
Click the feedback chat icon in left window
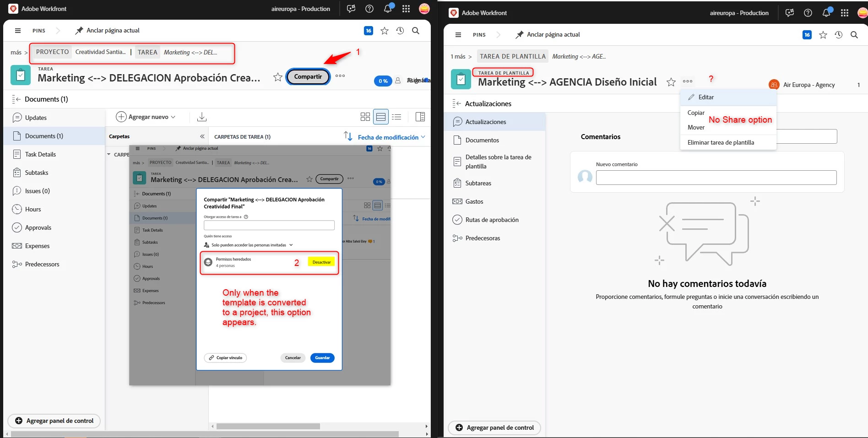point(351,9)
